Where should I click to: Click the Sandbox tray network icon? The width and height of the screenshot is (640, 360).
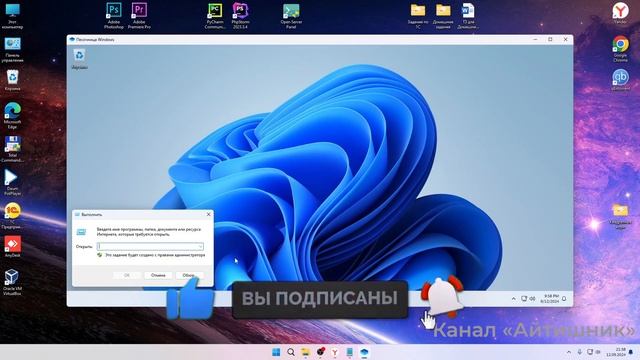tap(524, 299)
